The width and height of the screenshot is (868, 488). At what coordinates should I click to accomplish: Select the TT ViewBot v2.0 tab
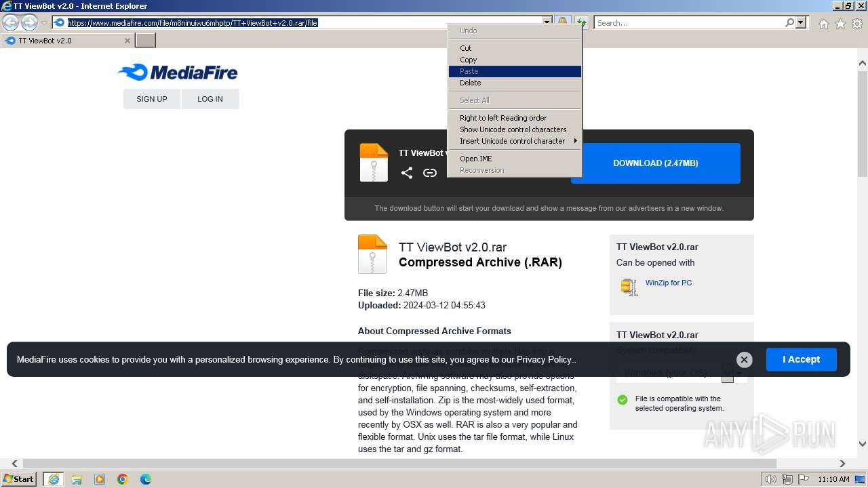tap(66, 41)
